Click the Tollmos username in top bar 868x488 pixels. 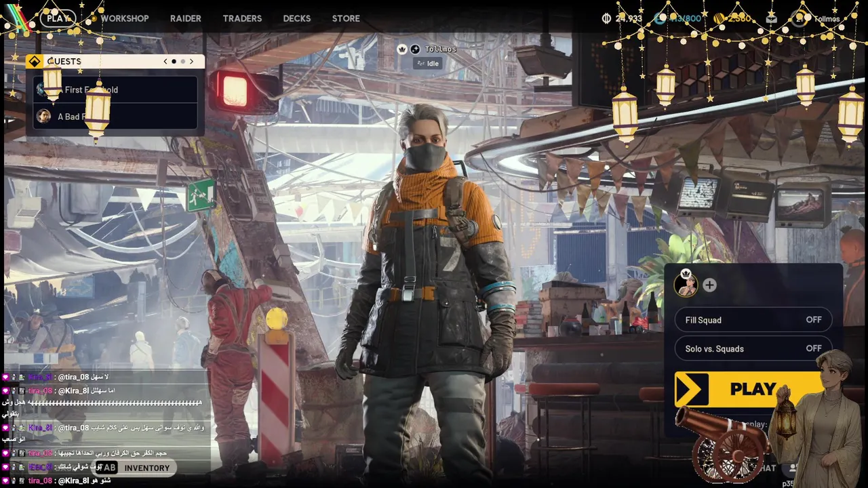point(827,19)
